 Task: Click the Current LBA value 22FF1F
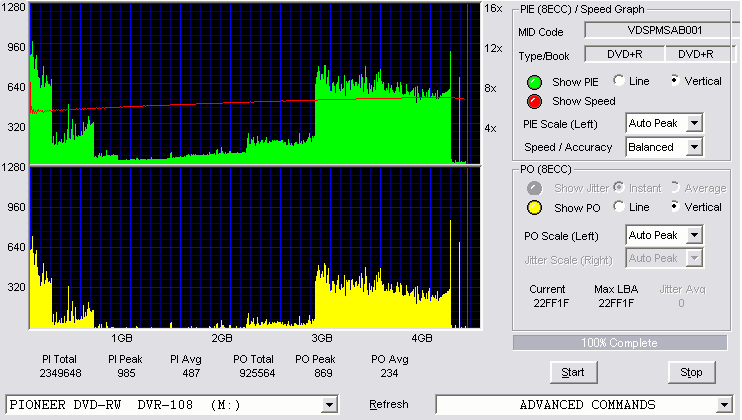[551, 303]
